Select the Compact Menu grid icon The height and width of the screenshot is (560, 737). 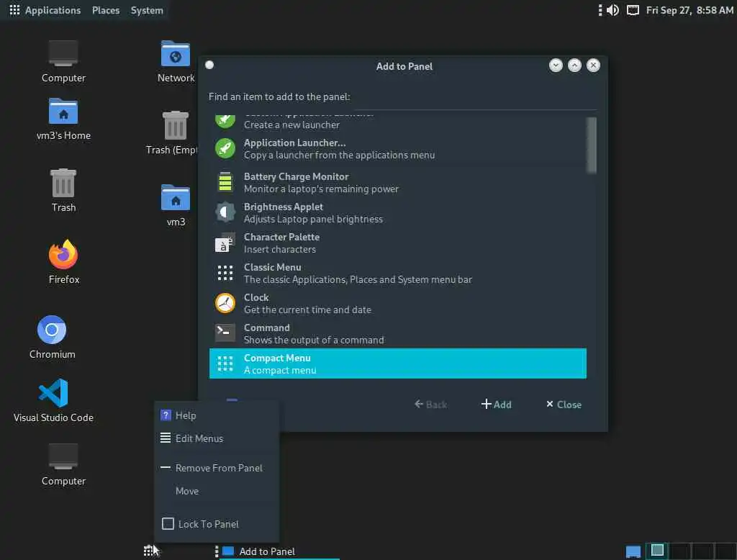click(225, 363)
